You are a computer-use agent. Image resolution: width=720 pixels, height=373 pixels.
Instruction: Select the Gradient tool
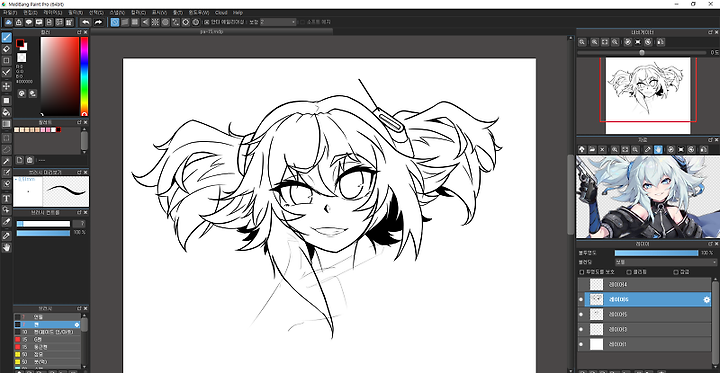[6, 124]
